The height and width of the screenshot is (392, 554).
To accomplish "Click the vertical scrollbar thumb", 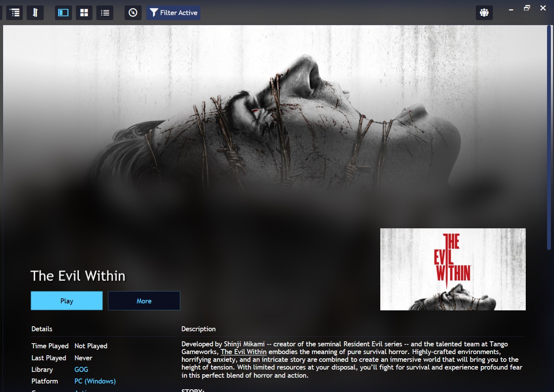I will coord(549,138).
